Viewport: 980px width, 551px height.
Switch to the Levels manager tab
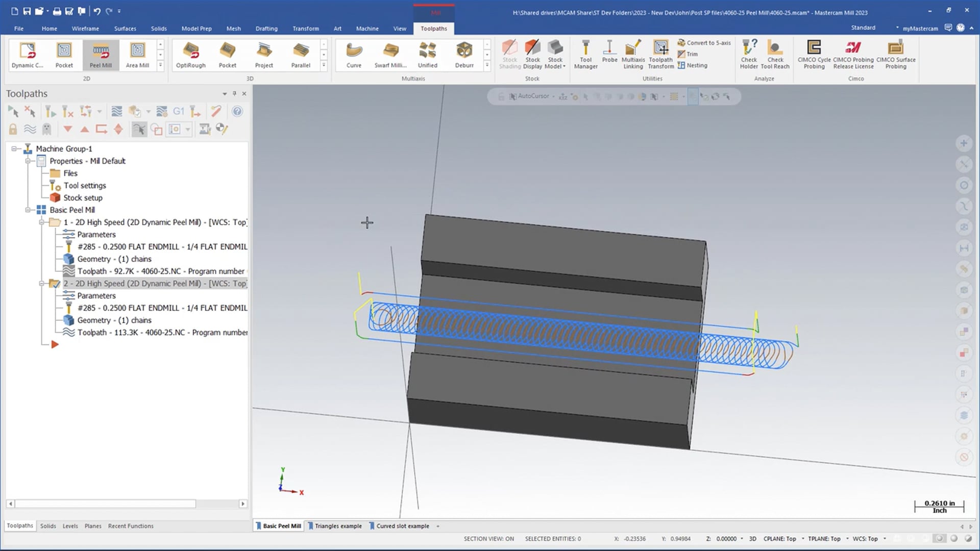point(70,526)
